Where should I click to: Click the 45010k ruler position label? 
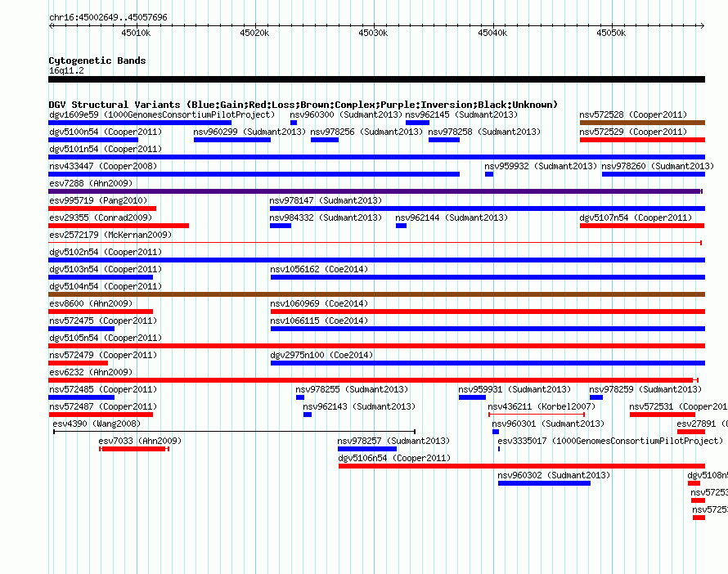click(x=136, y=33)
